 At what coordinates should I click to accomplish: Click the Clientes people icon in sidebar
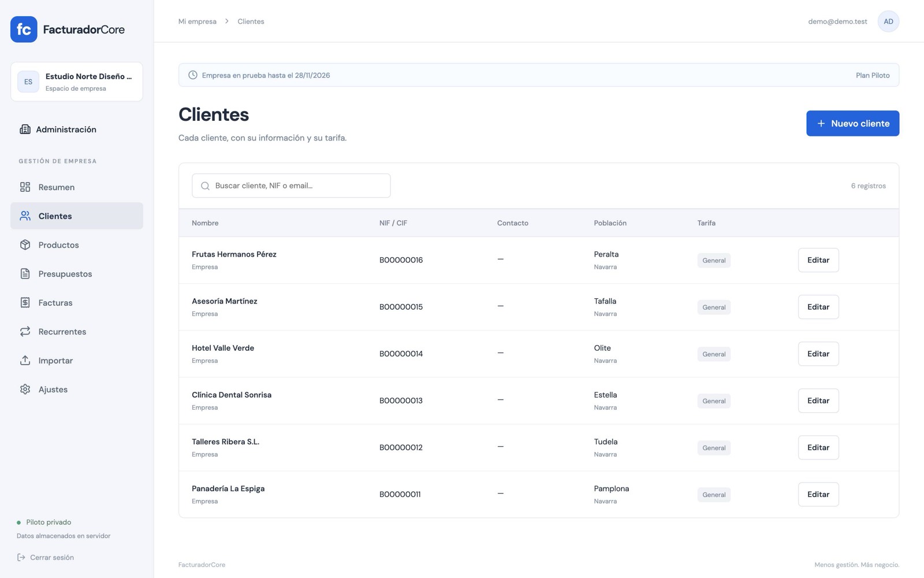[x=25, y=216]
